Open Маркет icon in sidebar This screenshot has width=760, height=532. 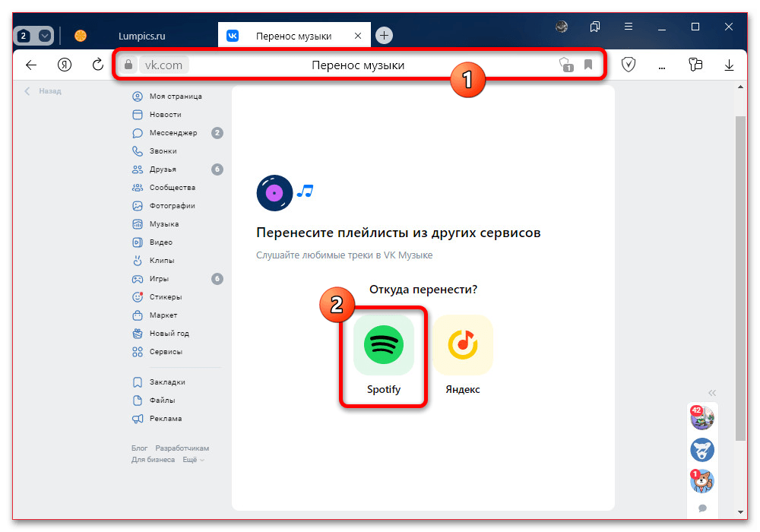tap(138, 315)
